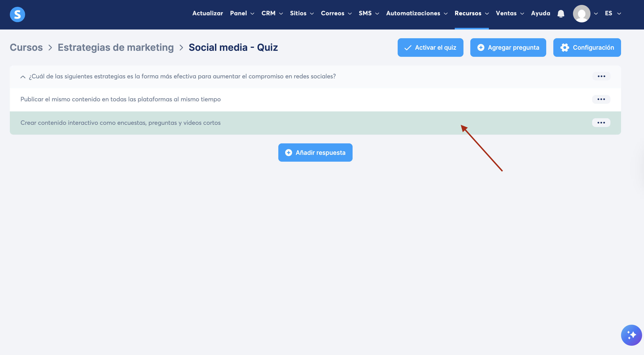
Task: Open the ES language dropdown
Action: click(613, 13)
